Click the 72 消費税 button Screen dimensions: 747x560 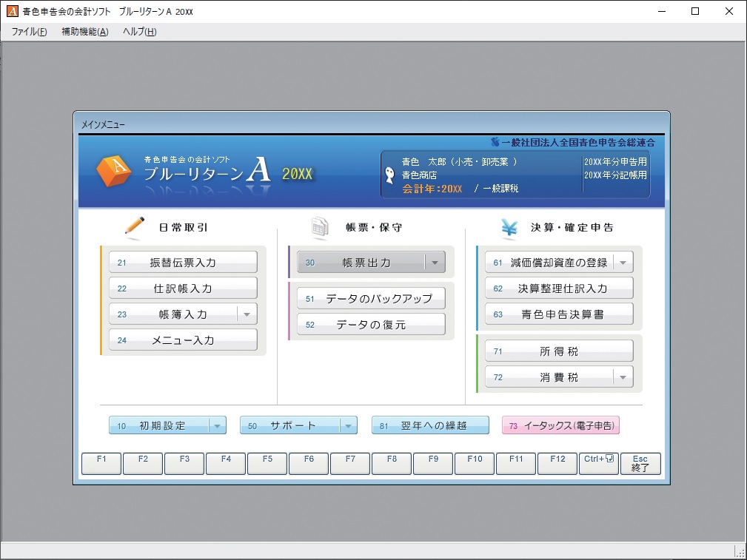coord(549,377)
